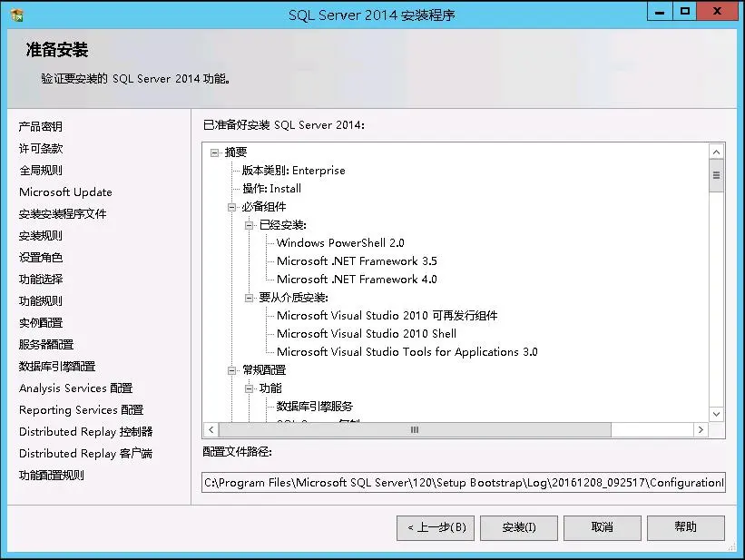Screen dimensions: 745x560
Task: Go to the 实例配置 step
Action: [x=41, y=323]
